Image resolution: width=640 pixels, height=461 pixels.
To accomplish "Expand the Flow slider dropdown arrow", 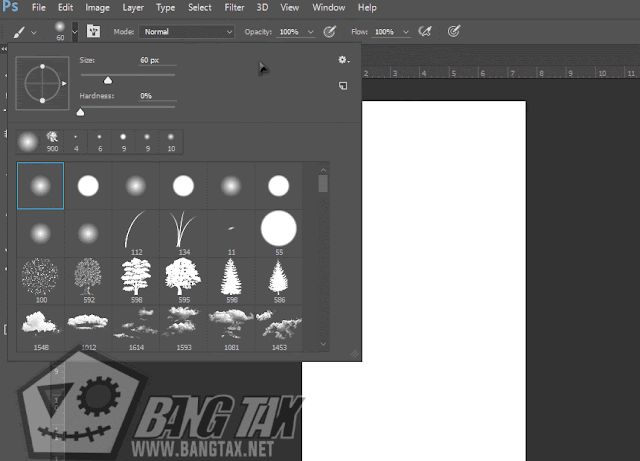I will tap(406, 32).
